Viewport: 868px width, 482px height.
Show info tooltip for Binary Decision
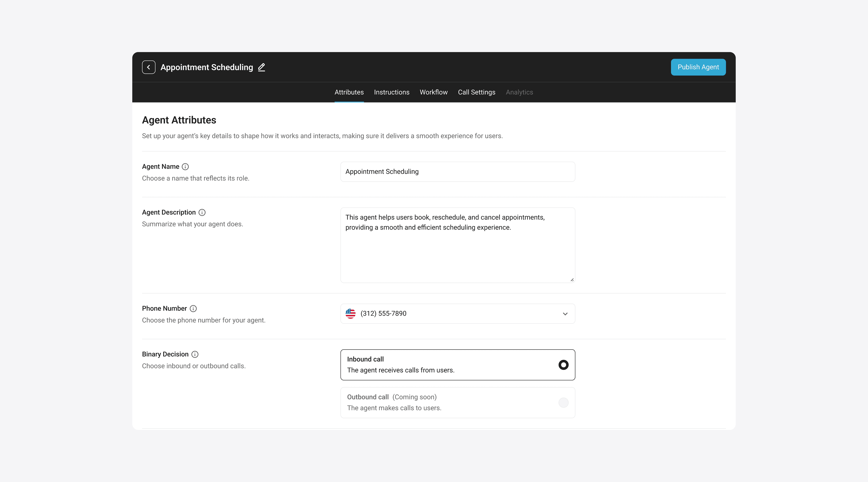[195, 354]
